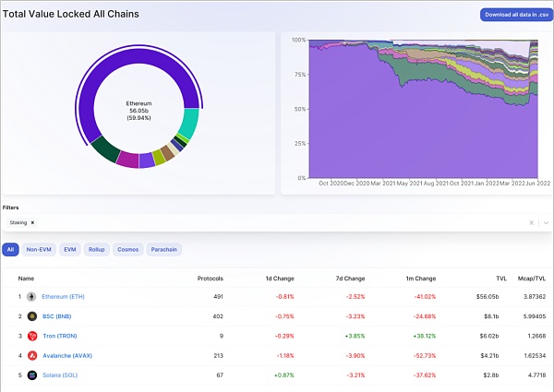The image size is (554, 392).
Task: Click the Solana chain logo icon
Action: tap(32, 375)
